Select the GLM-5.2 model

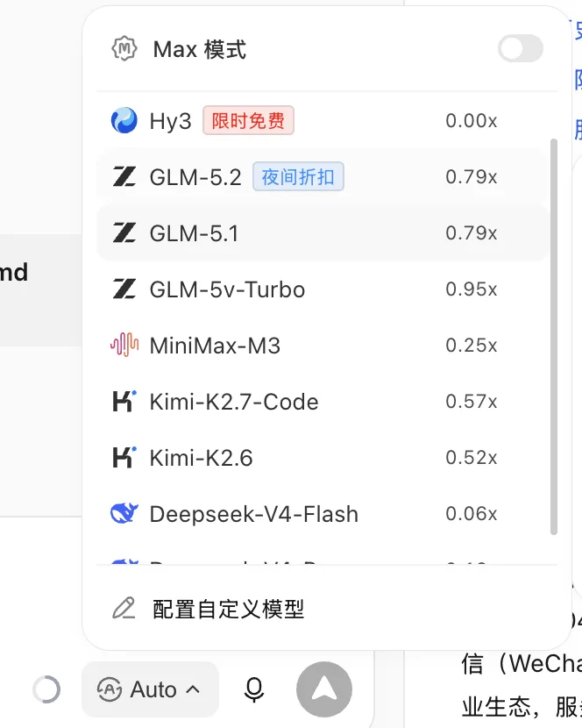tap(323, 177)
